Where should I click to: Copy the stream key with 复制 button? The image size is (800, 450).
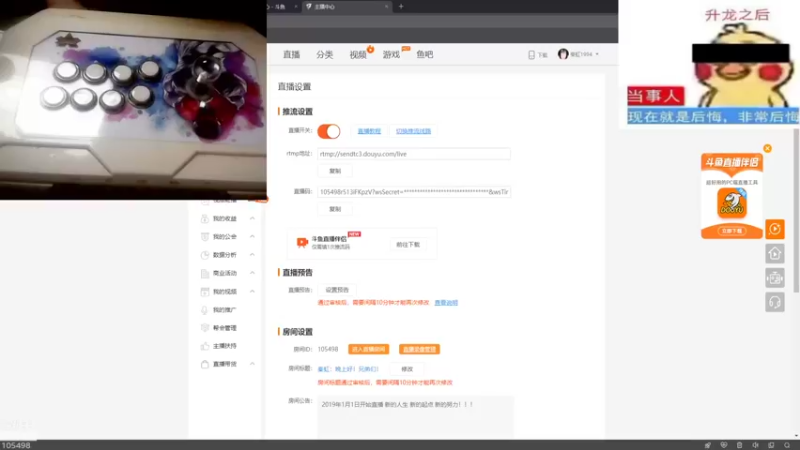pos(335,209)
